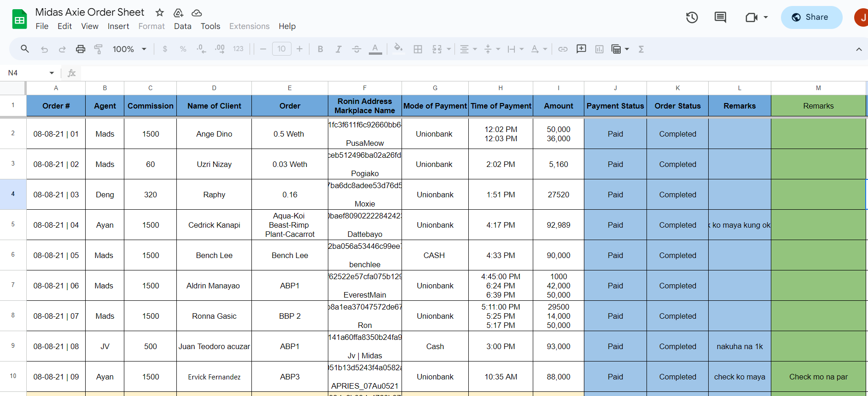
Task: Star the Midas Axie Order Sheet
Action: [159, 13]
